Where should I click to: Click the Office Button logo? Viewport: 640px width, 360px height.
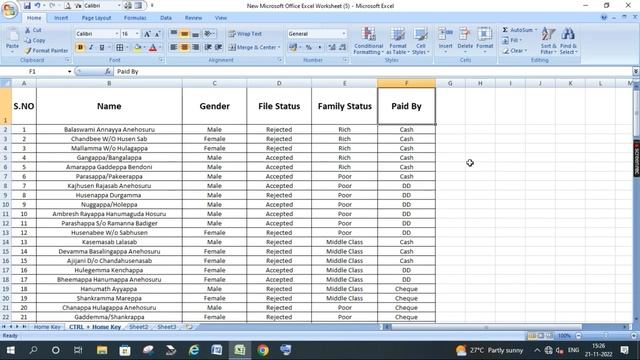[9, 9]
